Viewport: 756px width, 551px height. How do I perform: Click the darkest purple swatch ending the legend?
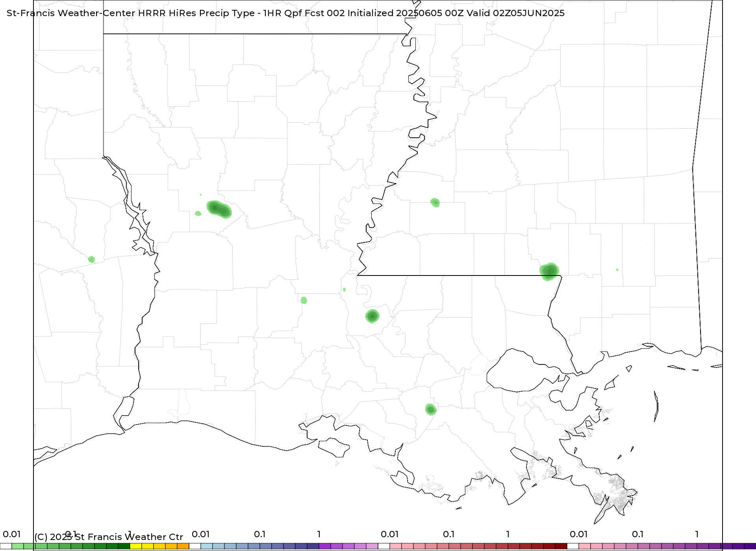[x=750, y=546]
